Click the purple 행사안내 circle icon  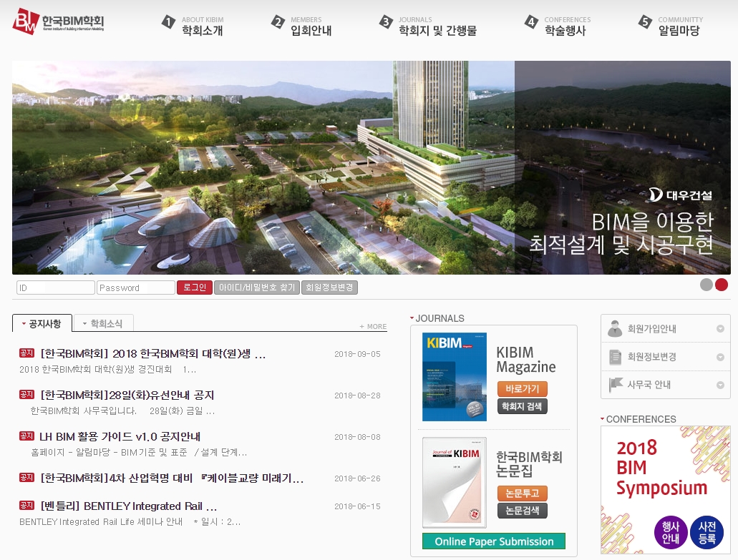[671, 532]
